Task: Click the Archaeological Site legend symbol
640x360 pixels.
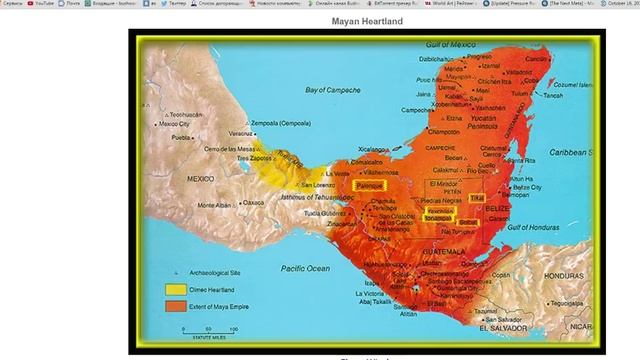Action: tap(176, 273)
